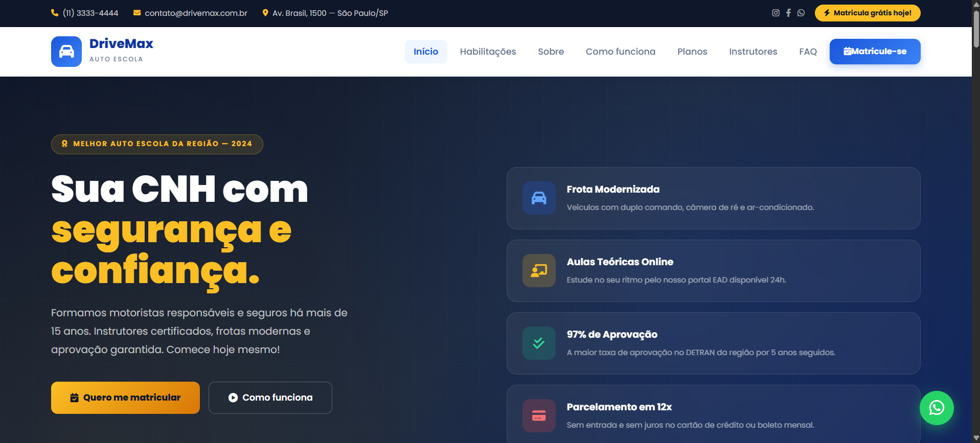Image resolution: width=980 pixels, height=443 pixels.
Task: Click the envelope icon beside the contact email
Action: coord(137,13)
